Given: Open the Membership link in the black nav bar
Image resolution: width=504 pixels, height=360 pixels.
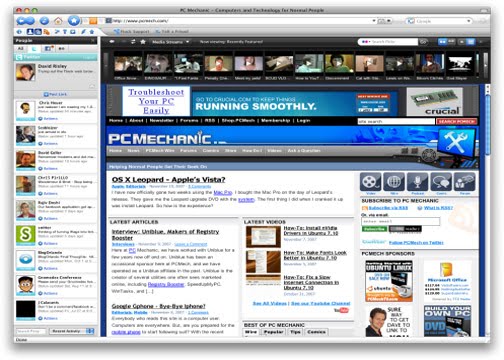Looking at the screenshot, I should coord(275,120).
